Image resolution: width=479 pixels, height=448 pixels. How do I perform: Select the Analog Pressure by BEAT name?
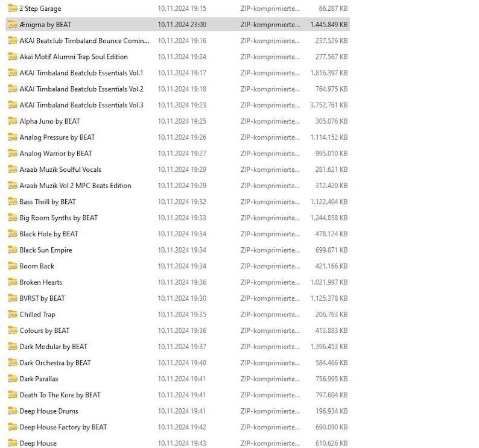pos(57,137)
